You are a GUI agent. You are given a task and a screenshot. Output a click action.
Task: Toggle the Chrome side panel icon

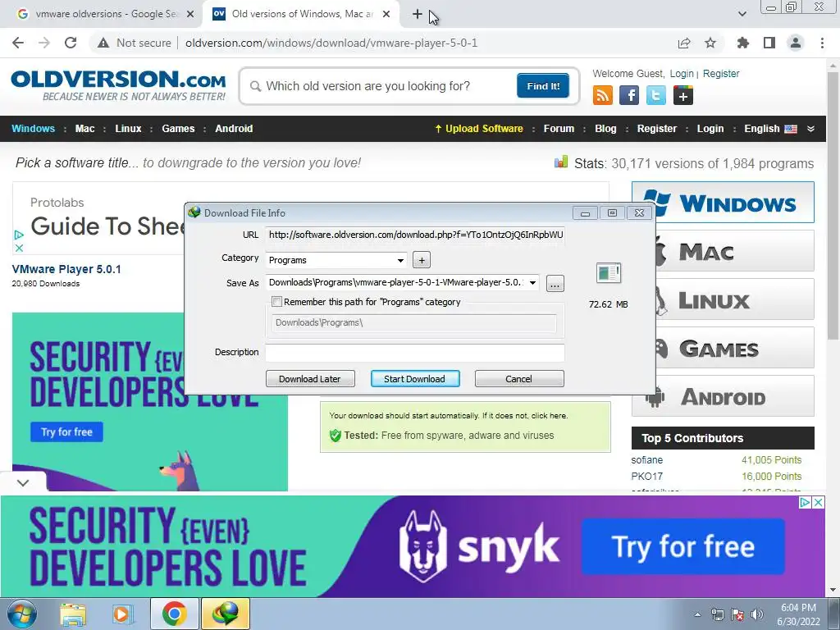tap(769, 43)
